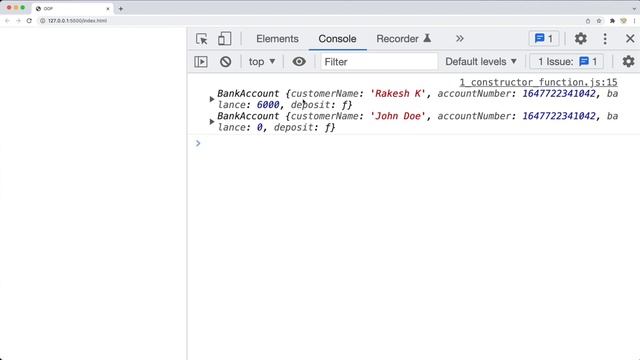Open the Elements tab
640x360 pixels.
277,39
